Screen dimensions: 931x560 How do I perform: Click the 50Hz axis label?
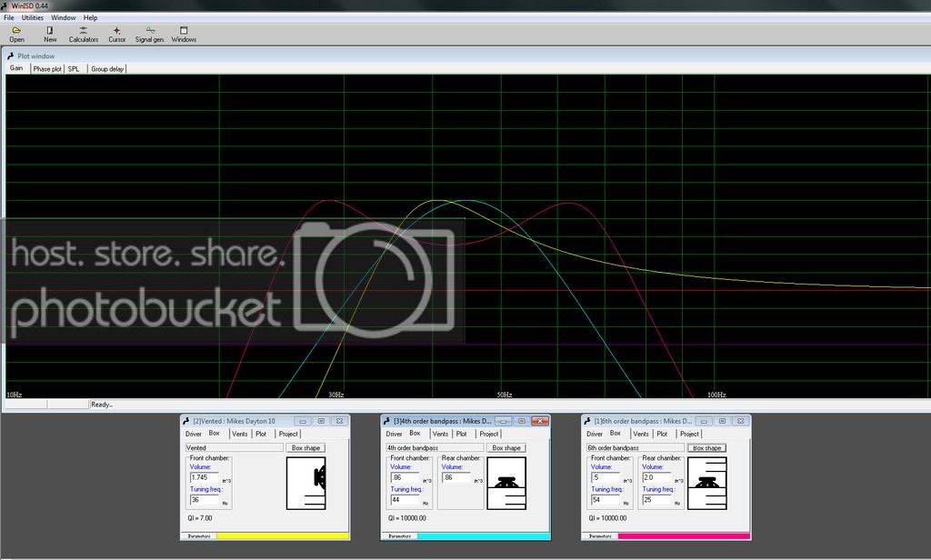pyautogui.click(x=504, y=395)
